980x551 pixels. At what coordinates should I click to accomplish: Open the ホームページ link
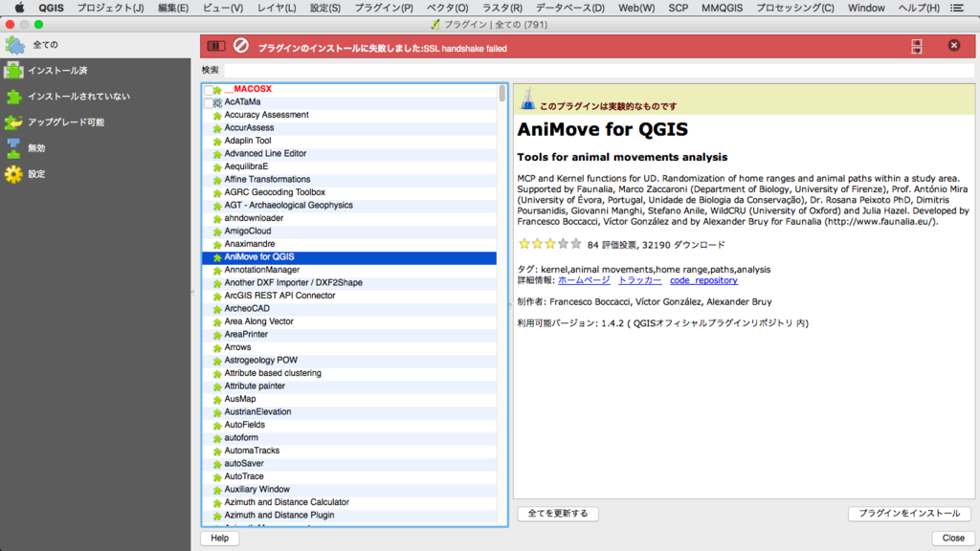click(x=584, y=280)
